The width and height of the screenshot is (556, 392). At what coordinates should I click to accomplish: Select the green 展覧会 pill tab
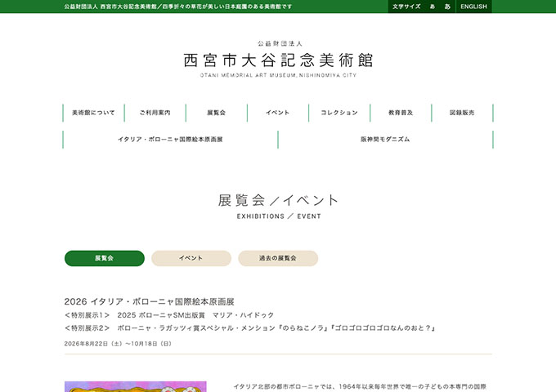[x=105, y=258]
